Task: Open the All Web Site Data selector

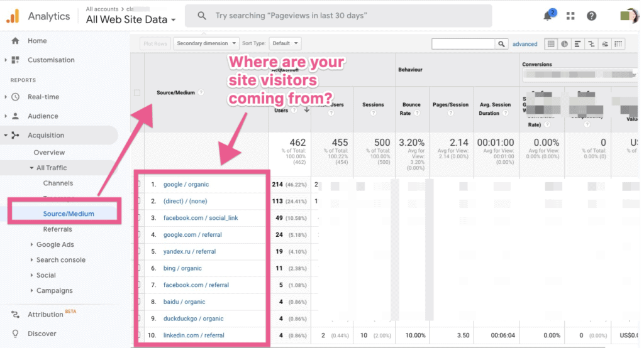Action: (131, 19)
